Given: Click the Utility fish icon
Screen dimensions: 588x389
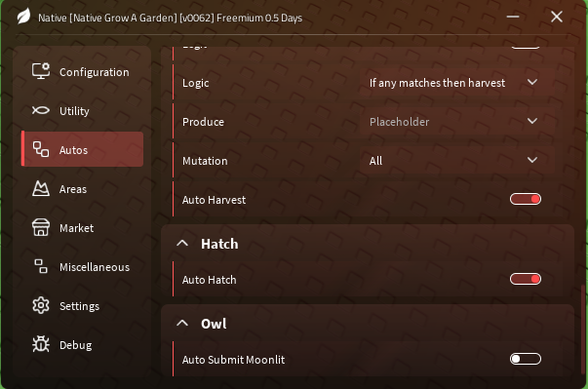Looking at the screenshot, I should 41,110.
